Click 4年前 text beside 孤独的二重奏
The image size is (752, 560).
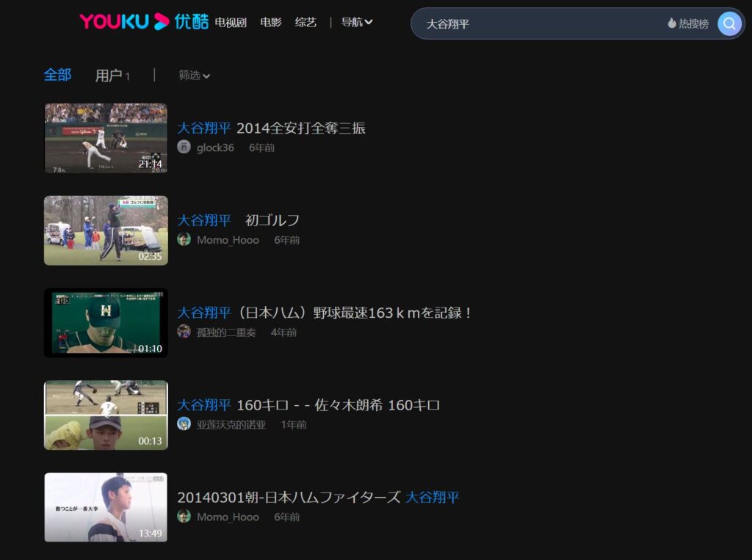(283, 332)
